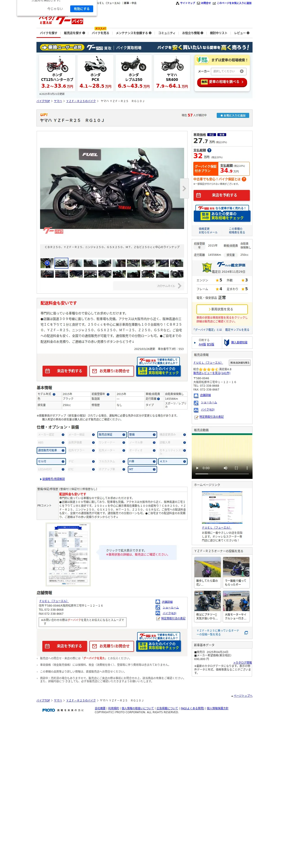Image resolution: width=289 pixels, height=868 pixels.
Task: Click the notepad icon beside 特定商取引法の表記 in sidebar
Action: point(196,417)
